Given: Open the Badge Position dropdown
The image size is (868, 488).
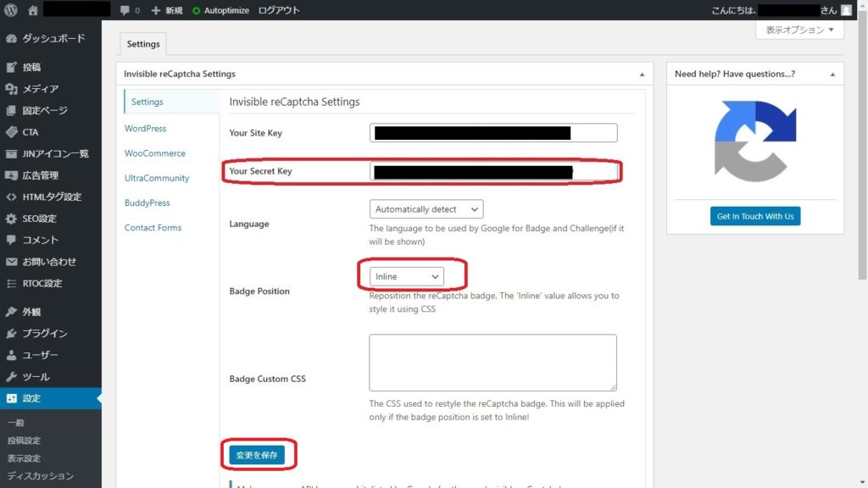Looking at the screenshot, I should tap(406, 277).
